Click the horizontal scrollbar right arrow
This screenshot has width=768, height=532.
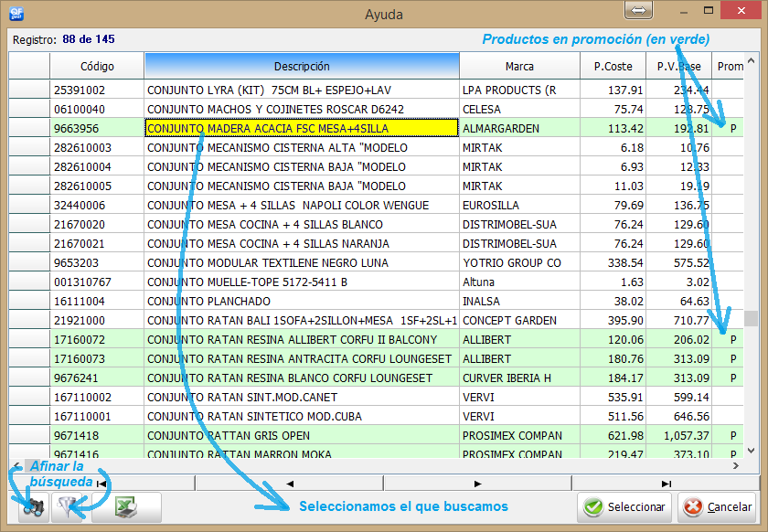(736, 466)
